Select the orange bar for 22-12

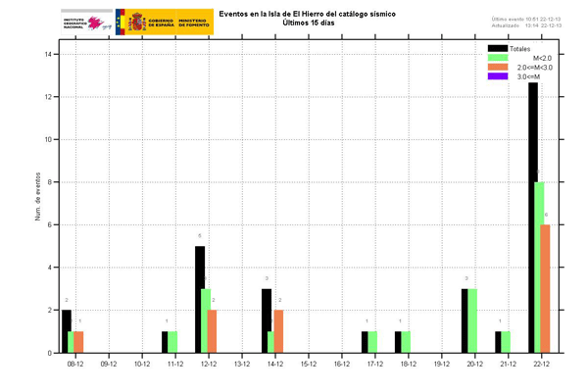(545, 288)
